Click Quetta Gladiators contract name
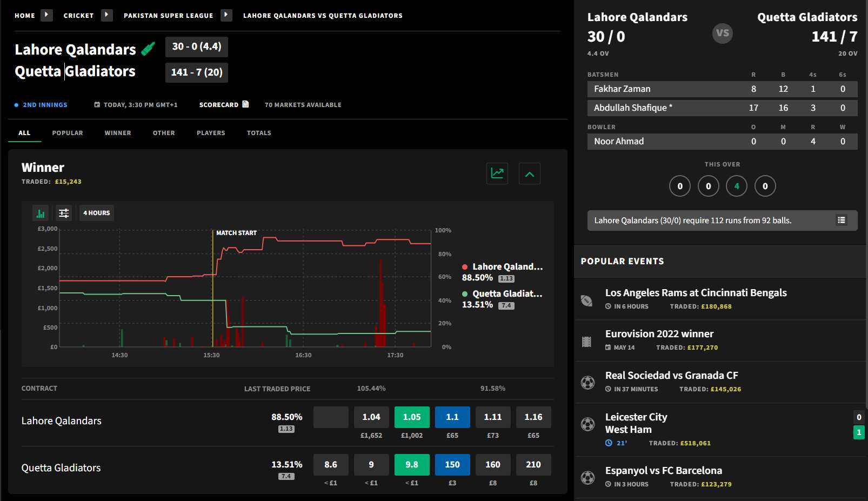 pyautogui.click(x=61, y=468)
